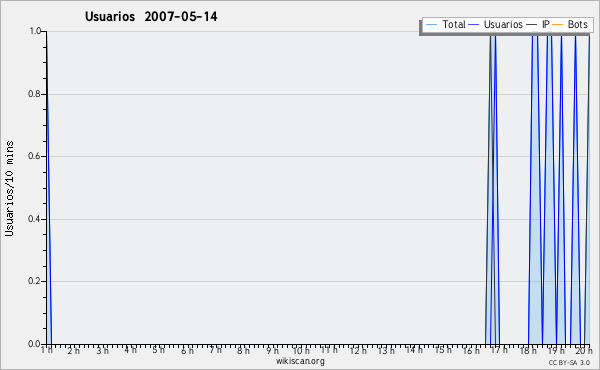The width and height of the screenshot is (600, 370).
Task: Click the '5 h' x-axis label
Action: click(158, 350)
